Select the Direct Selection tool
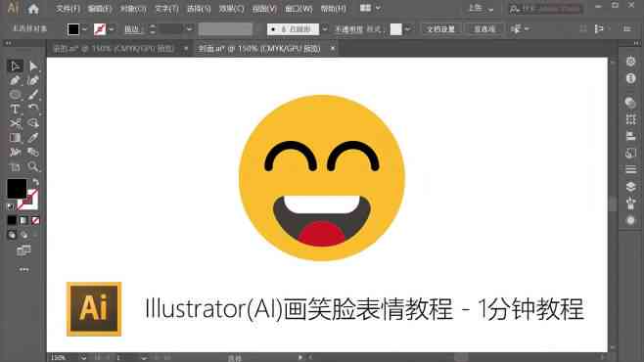The image size is (644, 362). pos(33,67)
